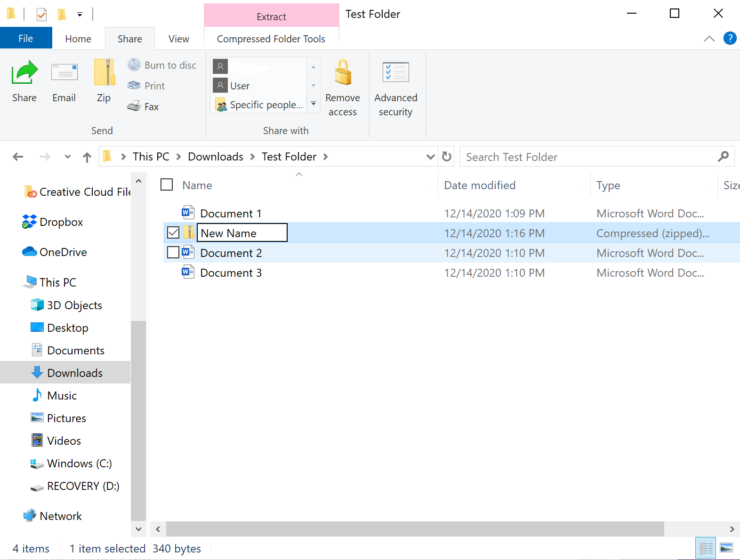Click the Fax option

pyautogui.click(x=143, y=106)
